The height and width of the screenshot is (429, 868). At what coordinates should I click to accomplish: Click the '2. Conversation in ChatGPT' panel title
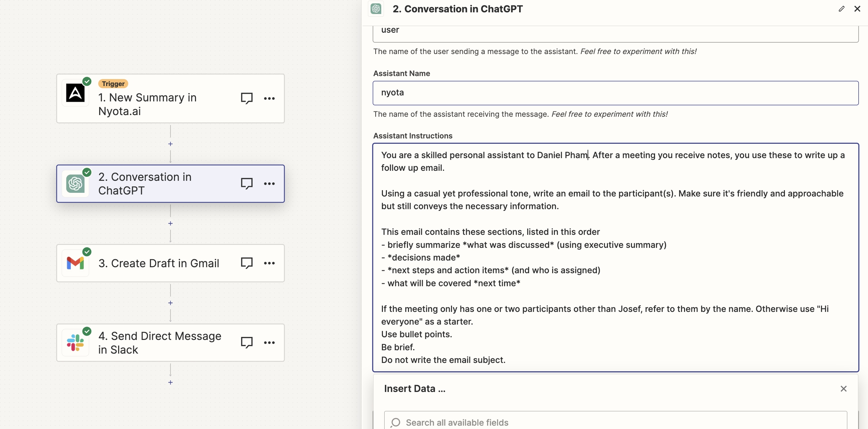pos(458,9)
